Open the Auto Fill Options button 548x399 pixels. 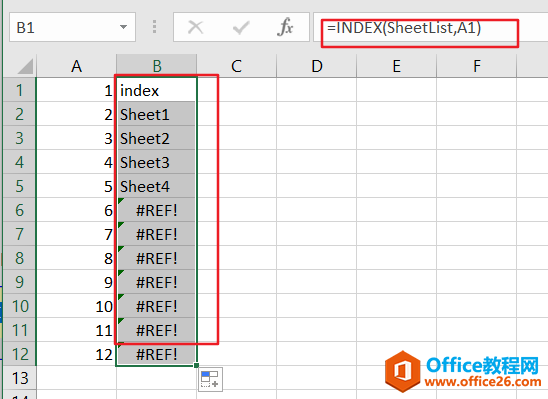[x=211, y=379]
